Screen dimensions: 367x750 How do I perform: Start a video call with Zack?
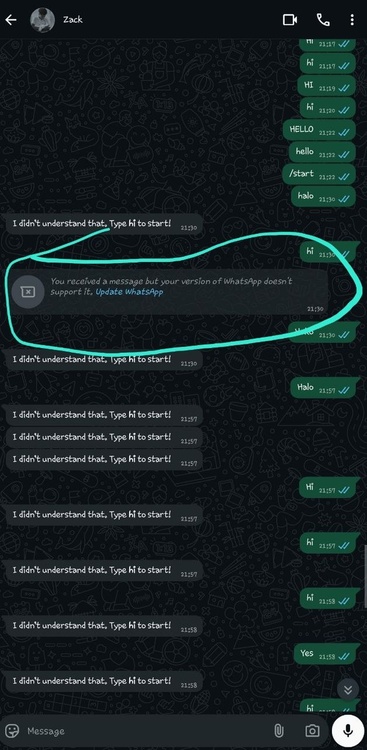coord(290,20)
